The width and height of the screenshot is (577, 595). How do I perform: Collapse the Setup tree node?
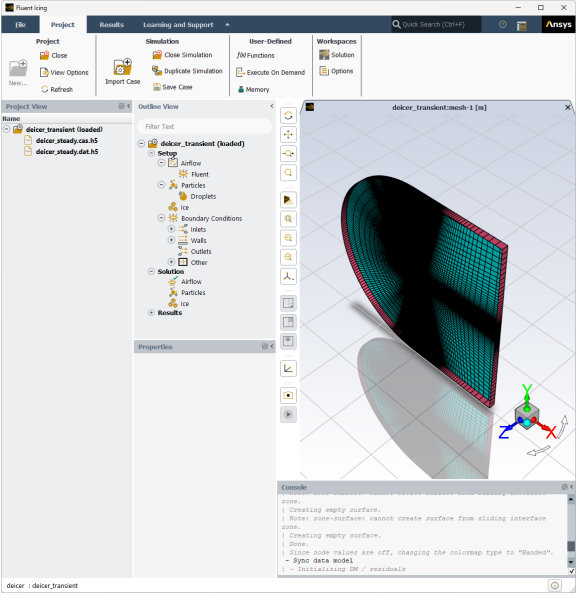(x=151, y=153)
